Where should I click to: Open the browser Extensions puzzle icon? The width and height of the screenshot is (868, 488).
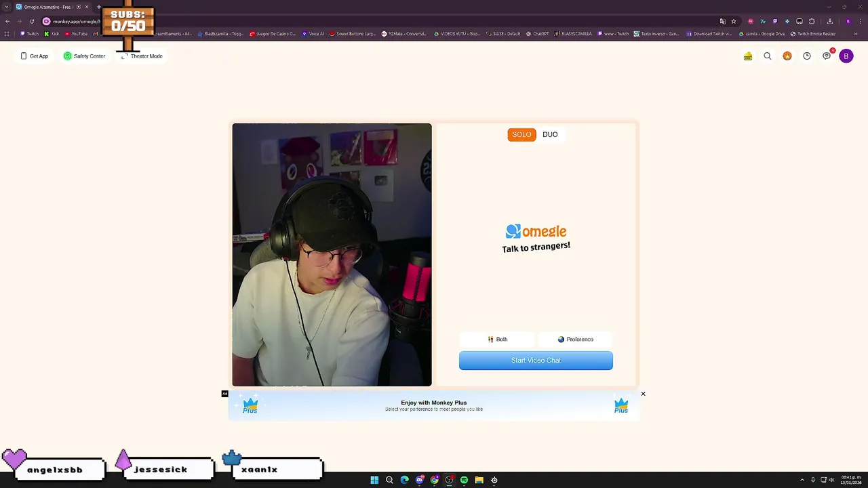pos(812,21)
